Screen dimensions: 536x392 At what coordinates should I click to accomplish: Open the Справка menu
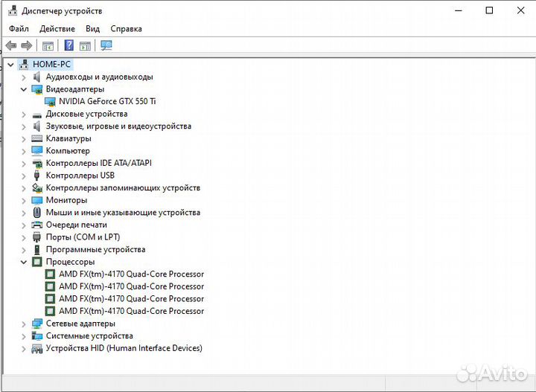click(126, 29)
